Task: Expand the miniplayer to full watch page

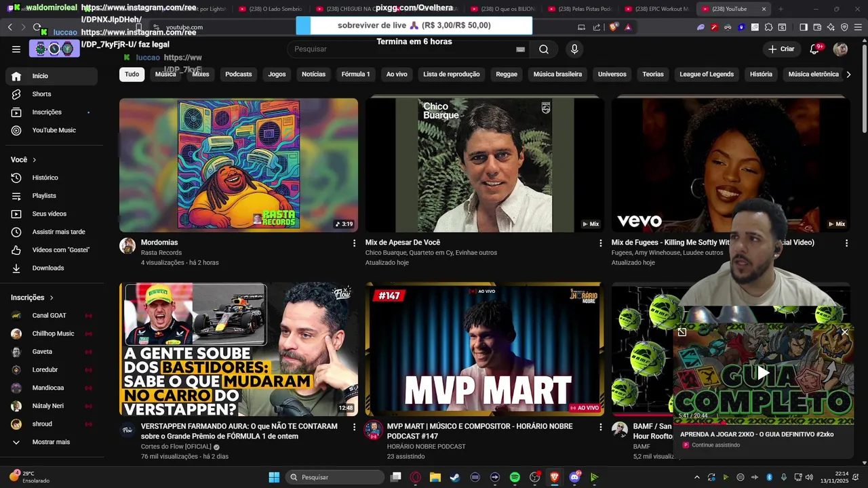Action: click(682, 332)
